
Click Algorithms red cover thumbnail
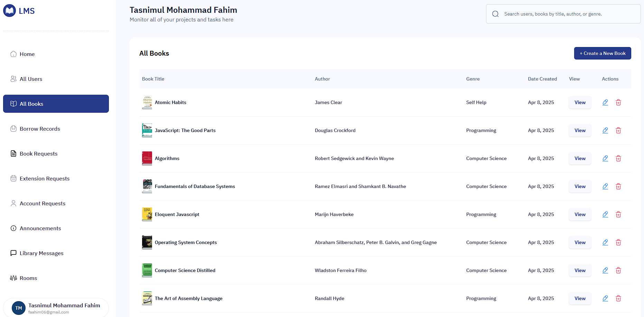point(147,158)
